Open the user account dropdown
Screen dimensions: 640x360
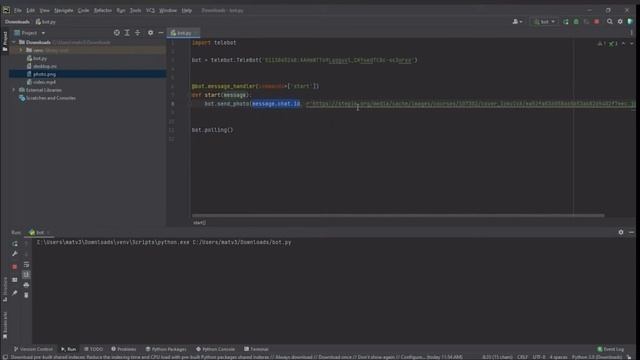click(517, 22)
